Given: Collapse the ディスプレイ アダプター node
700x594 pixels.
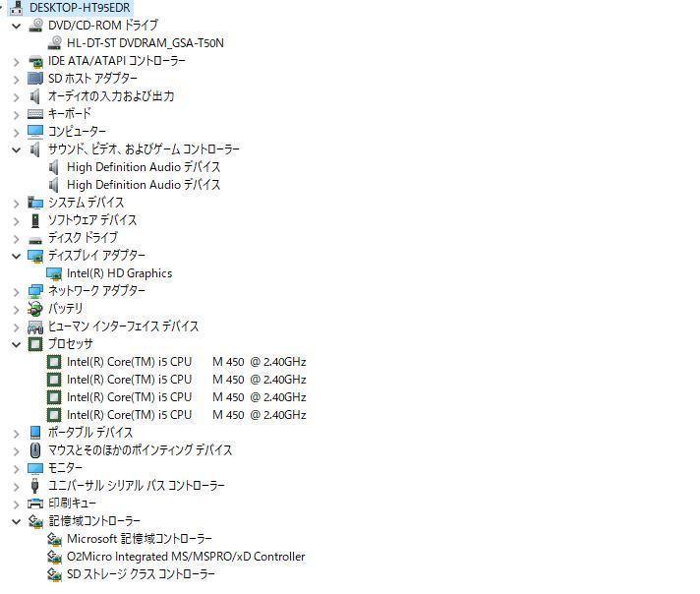Looking at the screenshot, I should pyautogui.click(x=16, y=256).
